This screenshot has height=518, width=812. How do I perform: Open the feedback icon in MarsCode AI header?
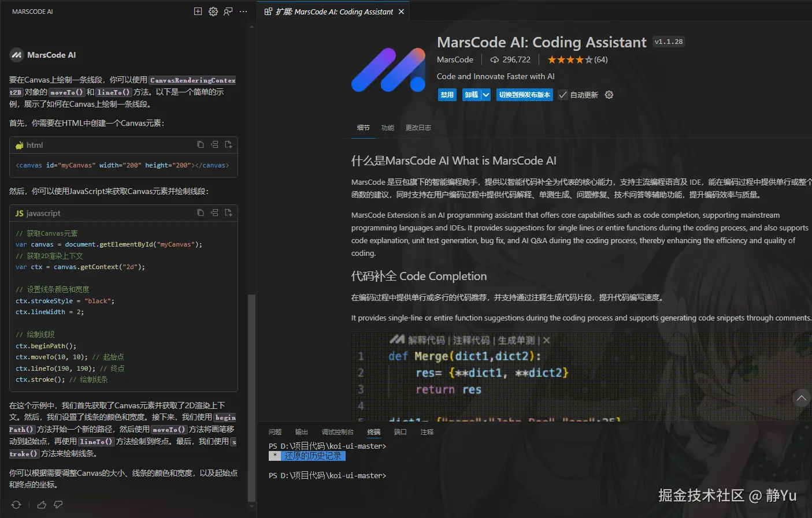(x=228, y=12)
